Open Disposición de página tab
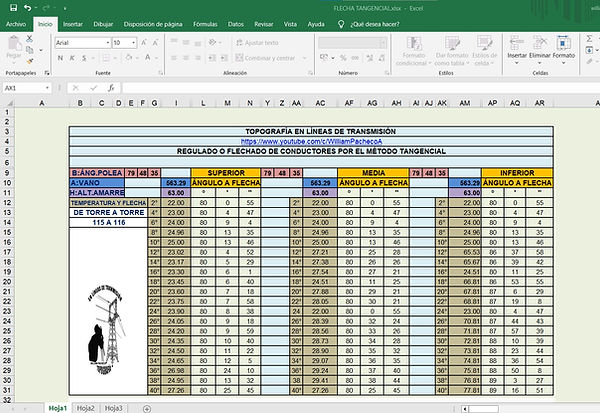600x413 pixels. click(x=153, y=24)
